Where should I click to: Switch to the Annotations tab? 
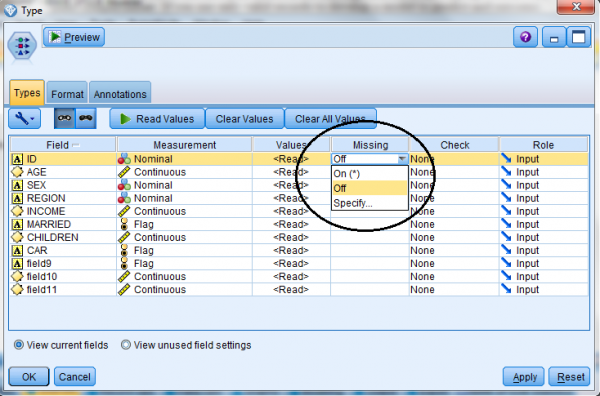[x=120, y=94]
